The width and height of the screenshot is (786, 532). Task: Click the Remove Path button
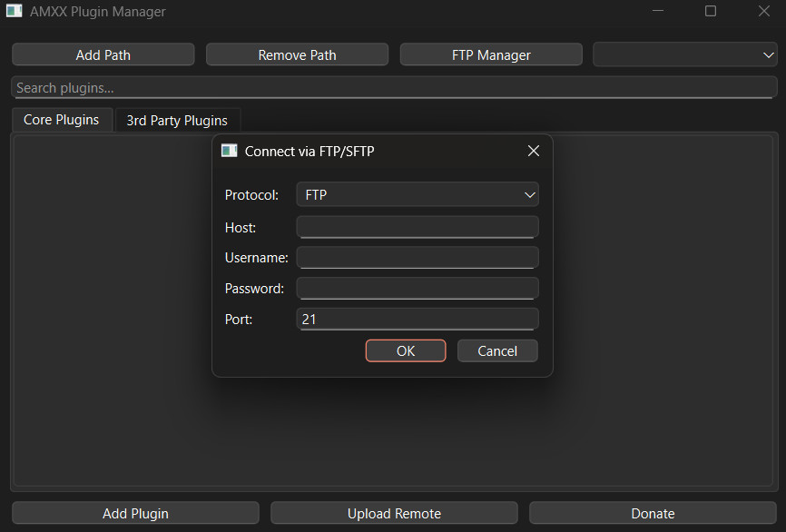(x=297, y=54)
